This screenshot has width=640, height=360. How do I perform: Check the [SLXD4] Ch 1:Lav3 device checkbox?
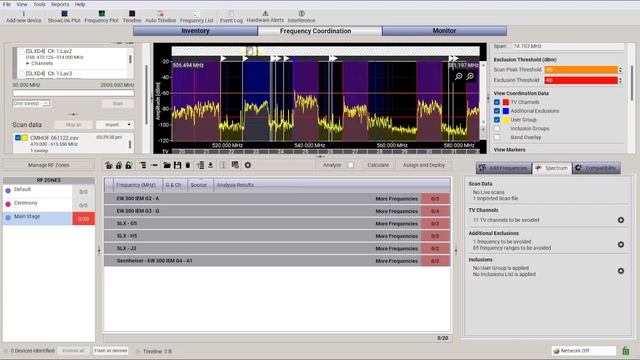(x=22, y=73)
